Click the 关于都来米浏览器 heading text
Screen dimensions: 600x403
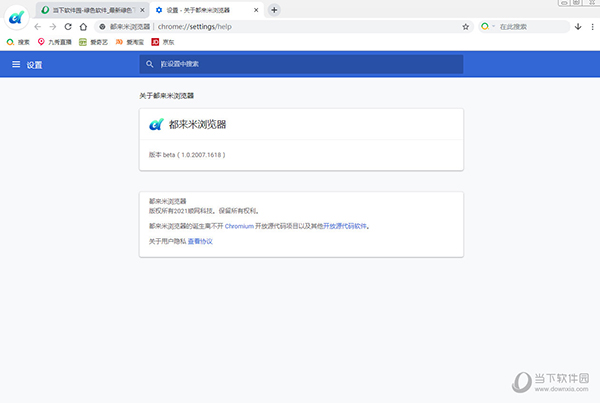[166, 96]
